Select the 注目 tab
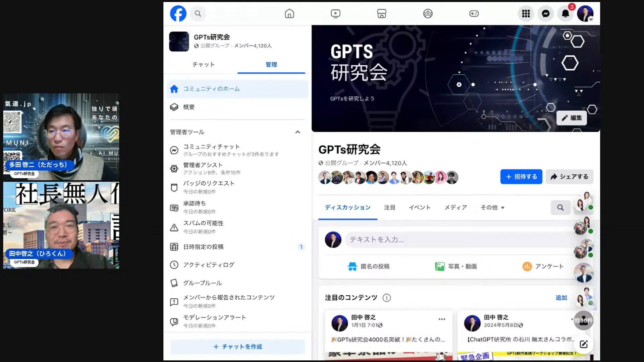The width and height of the screenshot is (644, 362). tap(389, 207)
